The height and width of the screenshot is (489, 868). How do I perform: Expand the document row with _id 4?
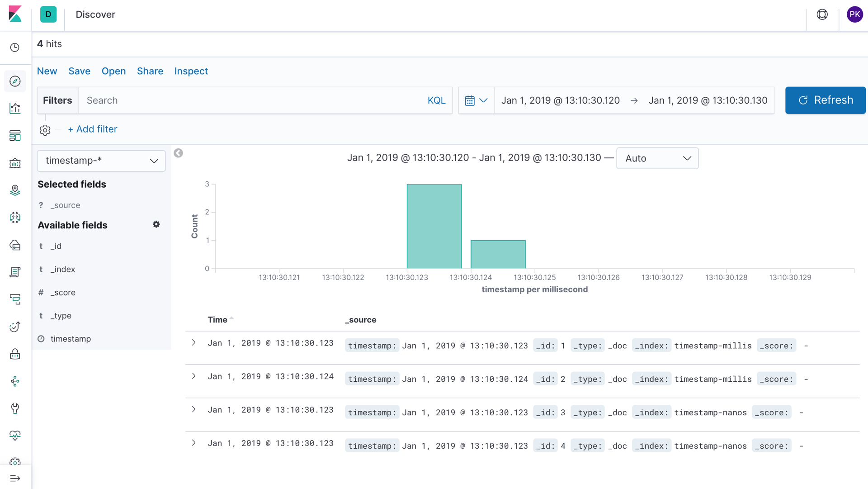click(x=193, y=443)
